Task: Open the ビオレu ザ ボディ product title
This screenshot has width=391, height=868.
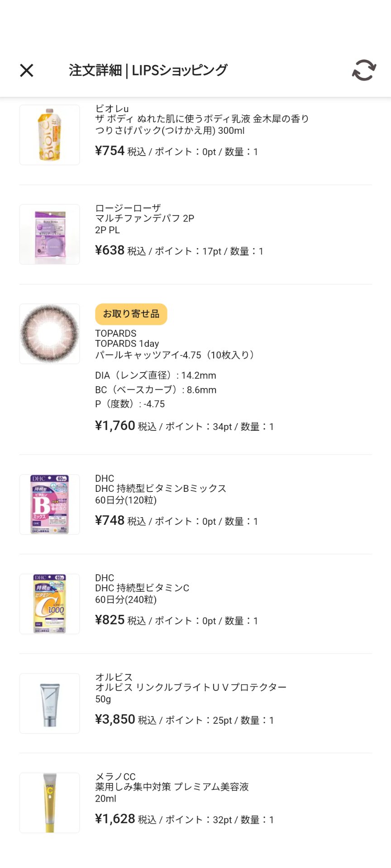Action: coord(202,119)
